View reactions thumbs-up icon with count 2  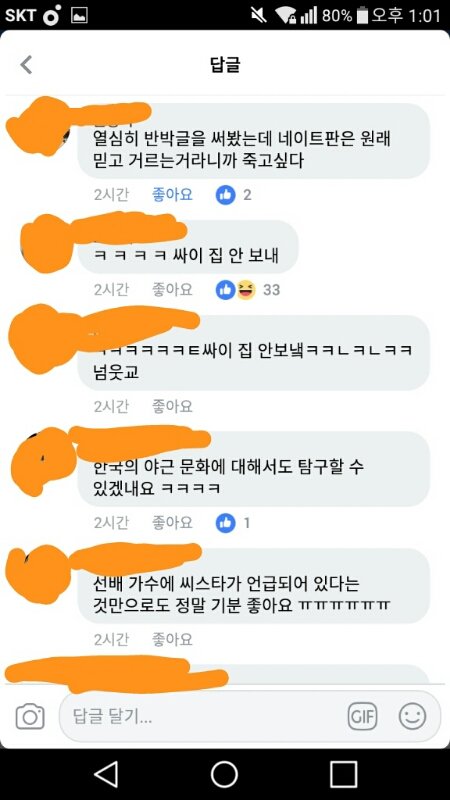[233, 194]
